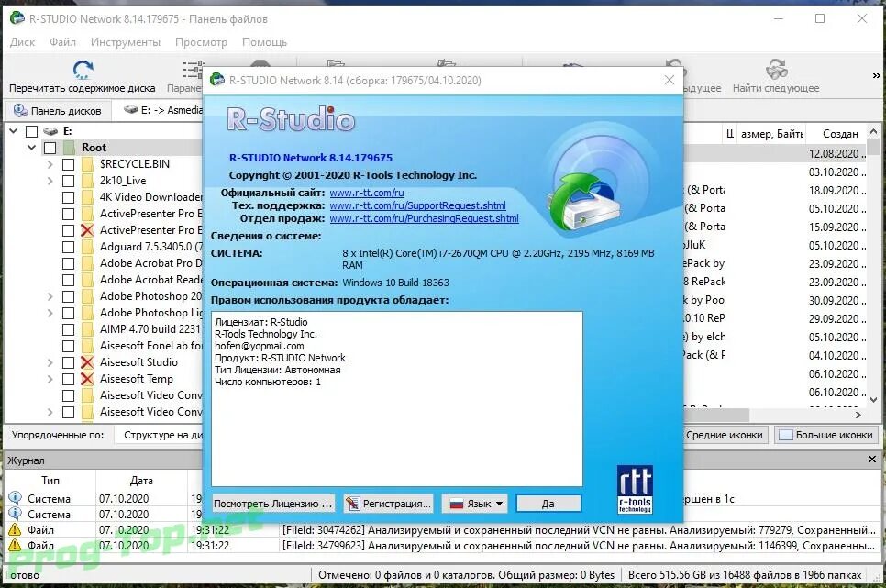886x588 pixels.
Task: Switch to the Панель дисков tab
Action: point(58,110)
